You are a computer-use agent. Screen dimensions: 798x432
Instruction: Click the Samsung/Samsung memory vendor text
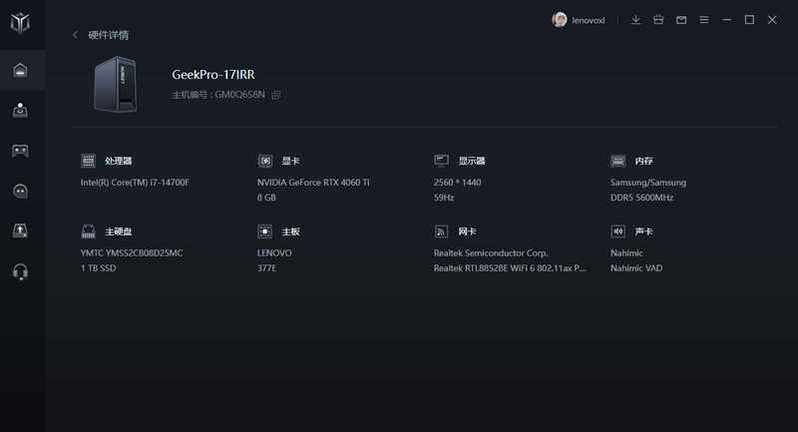point(648,182)
